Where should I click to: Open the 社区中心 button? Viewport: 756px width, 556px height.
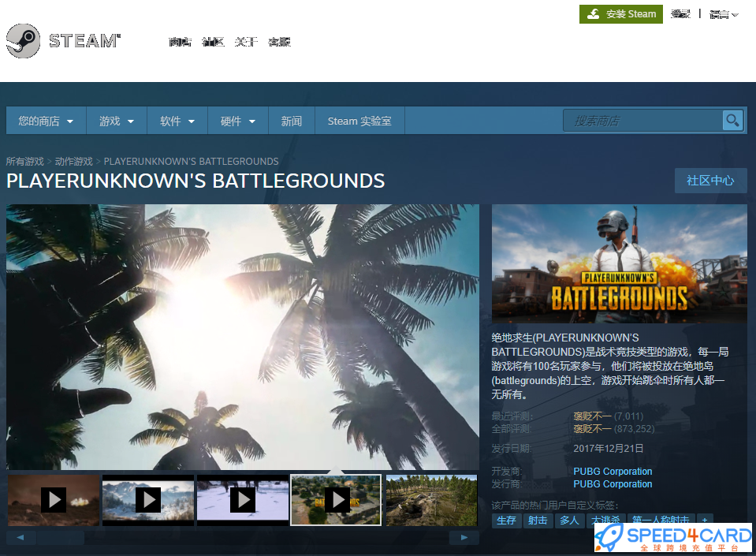point(711,181)
